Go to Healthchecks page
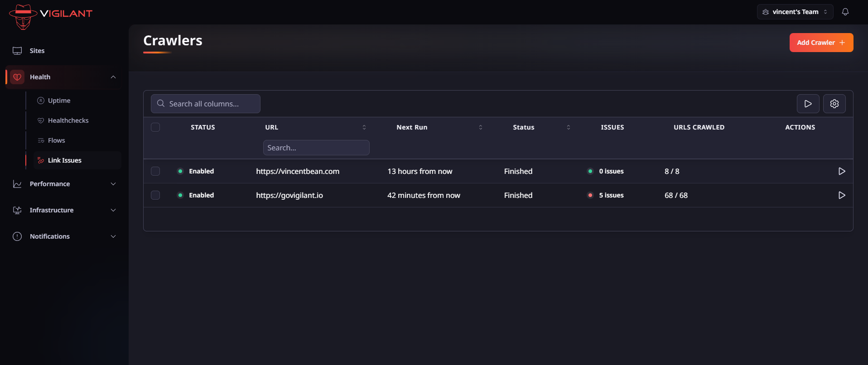 pos(68,120)
